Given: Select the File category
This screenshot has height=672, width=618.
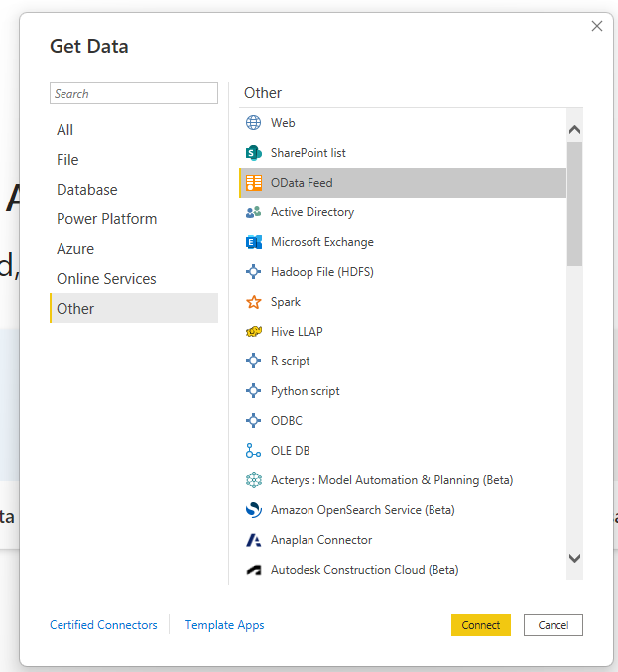Looking at the screenshot, I should (x=134, y=160).
